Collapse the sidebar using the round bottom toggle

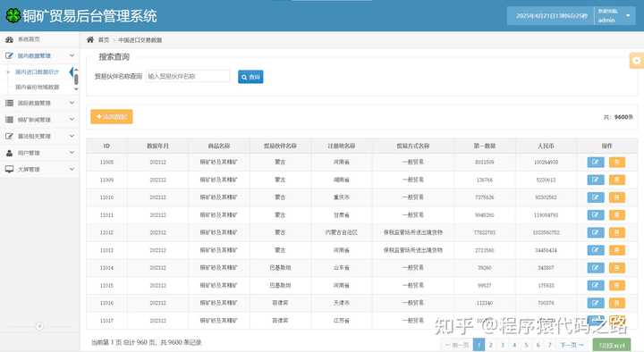39,327
